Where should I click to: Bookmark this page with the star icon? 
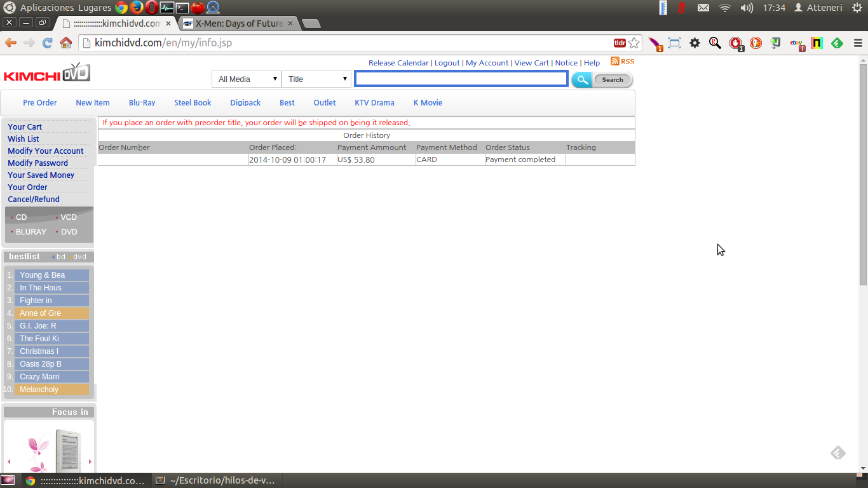634,43
